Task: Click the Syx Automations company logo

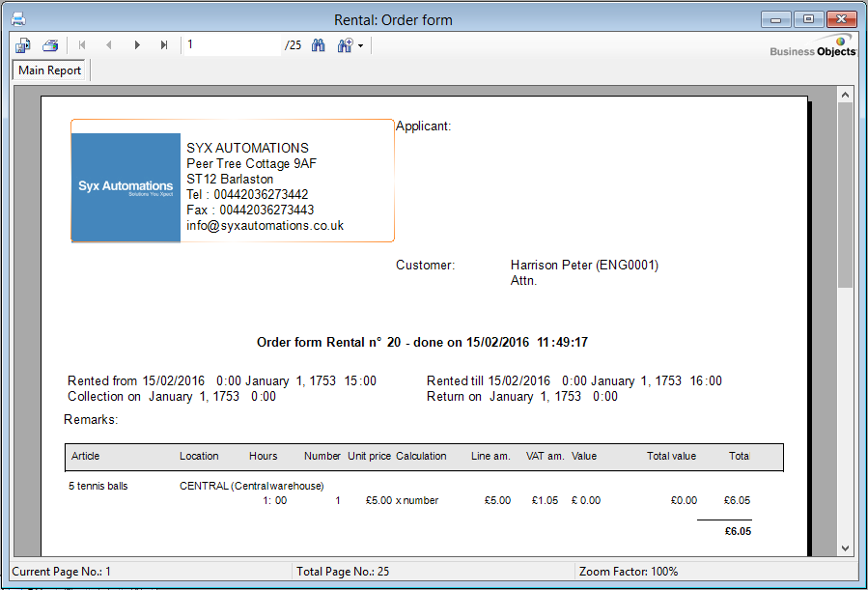Action: pos(126,187)
